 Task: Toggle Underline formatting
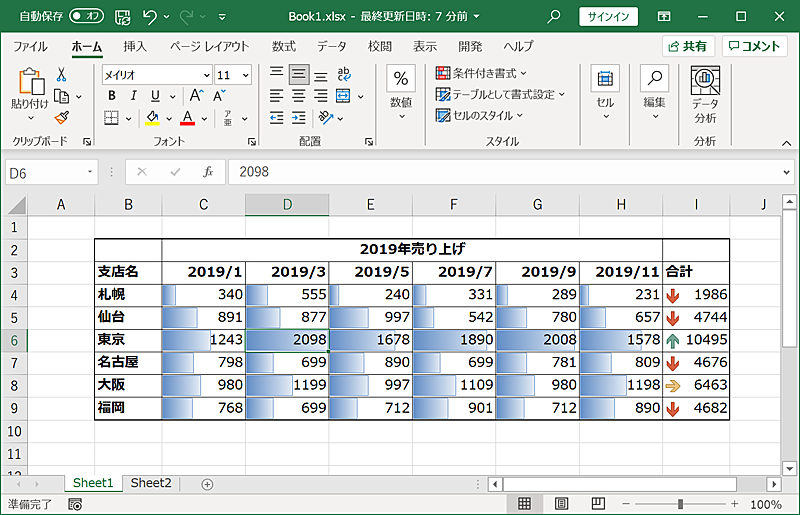point(155,96)
